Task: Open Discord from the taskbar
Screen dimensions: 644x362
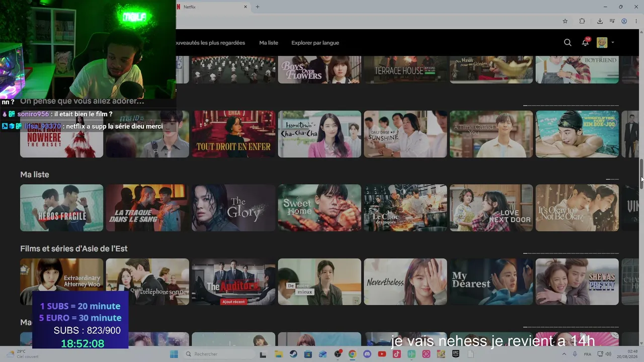Action: (x=367, y=354)
